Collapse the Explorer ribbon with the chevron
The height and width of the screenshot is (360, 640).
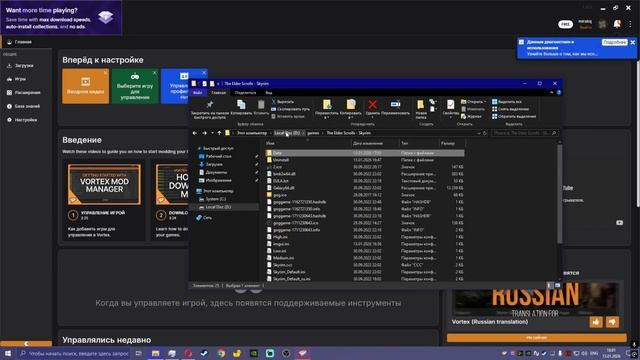click(551, 93)
